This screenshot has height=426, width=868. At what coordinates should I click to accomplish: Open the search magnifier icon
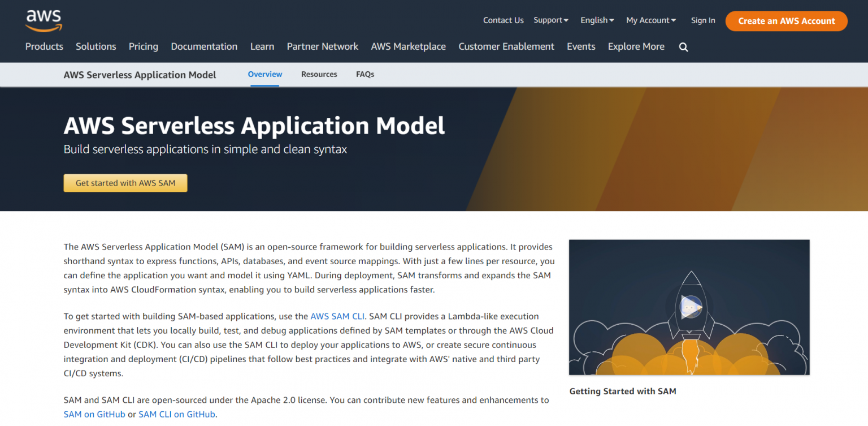tap(683, 46)
